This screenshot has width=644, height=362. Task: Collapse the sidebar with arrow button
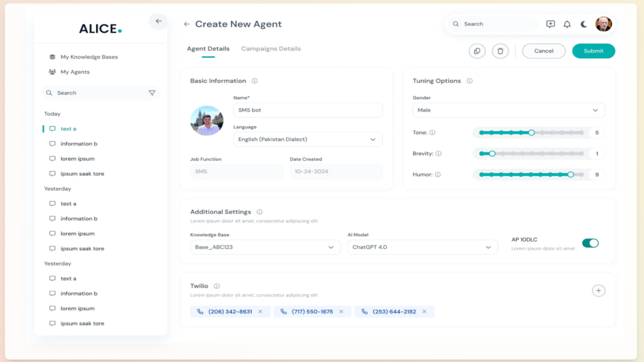pos(158,21)
